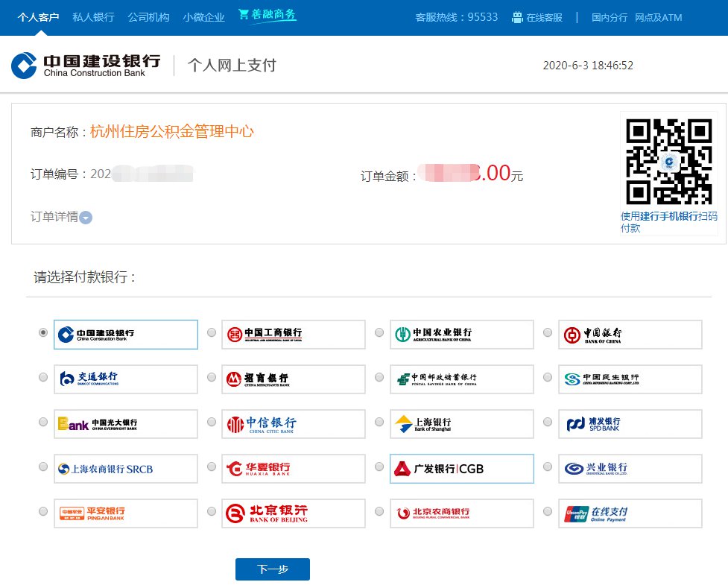Open the 国内分行 link
This screenshot has height=585, width=728.
(x=609, y=18)
